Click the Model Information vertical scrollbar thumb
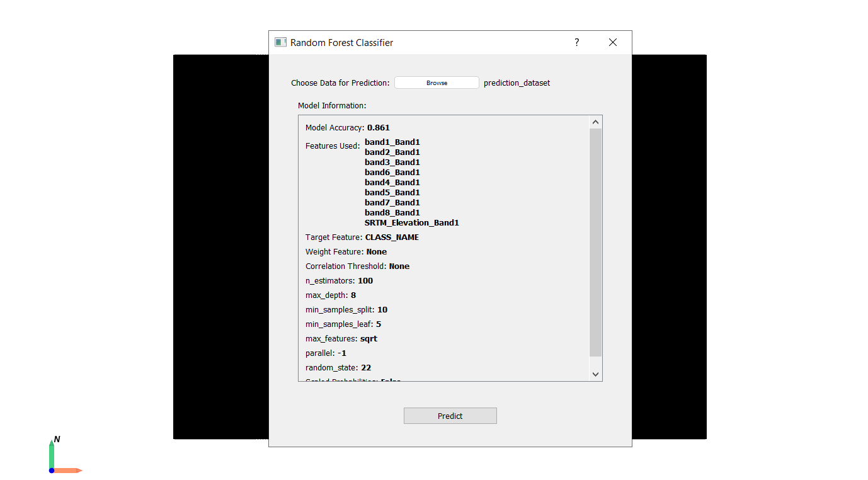 pyautogui.click(x=595, y=243)
